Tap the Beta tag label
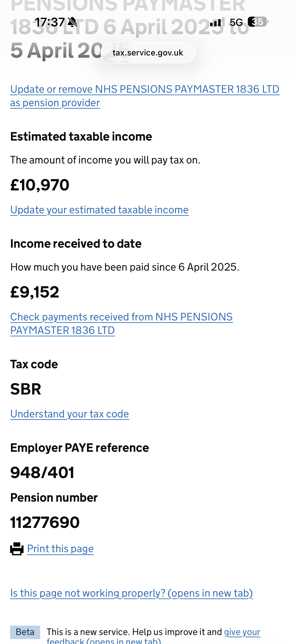This screenshot has height=644, width=296. [x=25, y=632]
